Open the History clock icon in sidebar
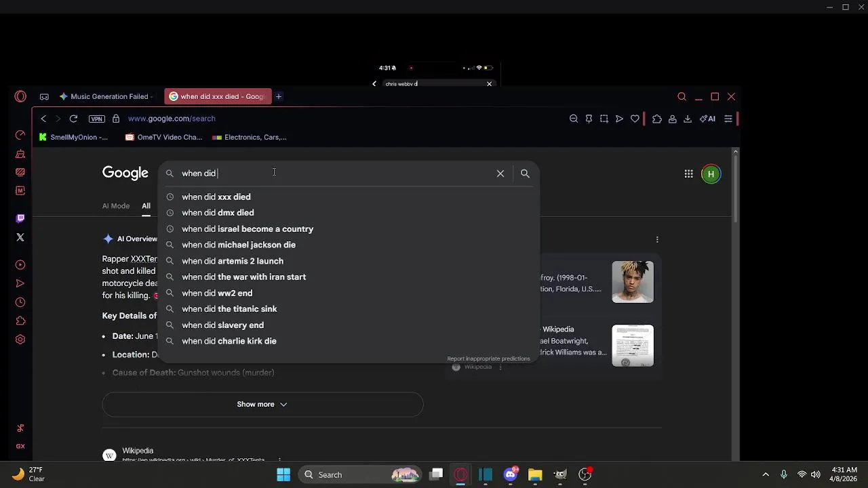This screenshot has height=488, width=868. coord(20,302)
